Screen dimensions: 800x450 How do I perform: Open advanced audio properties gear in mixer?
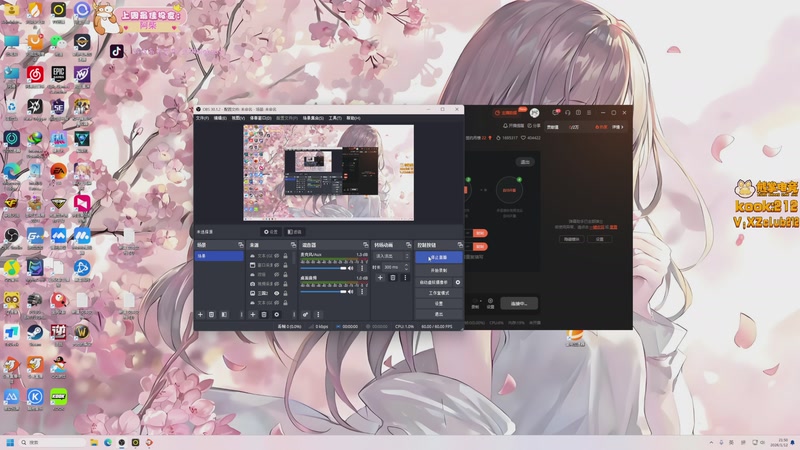(x=305, y=315)
